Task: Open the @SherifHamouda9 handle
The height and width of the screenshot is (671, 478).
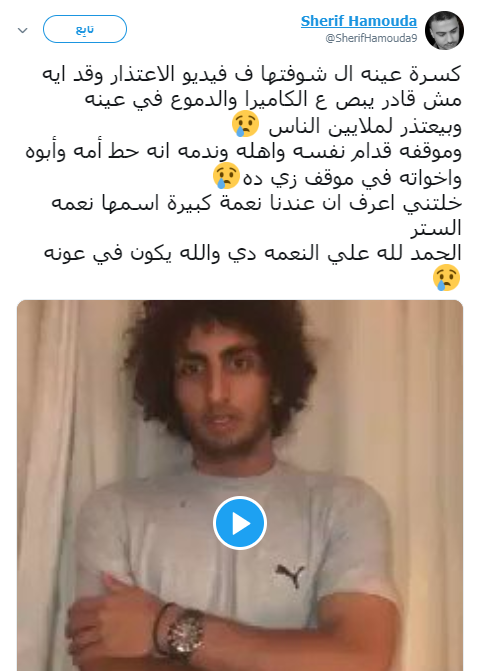Action: point(371,39)
